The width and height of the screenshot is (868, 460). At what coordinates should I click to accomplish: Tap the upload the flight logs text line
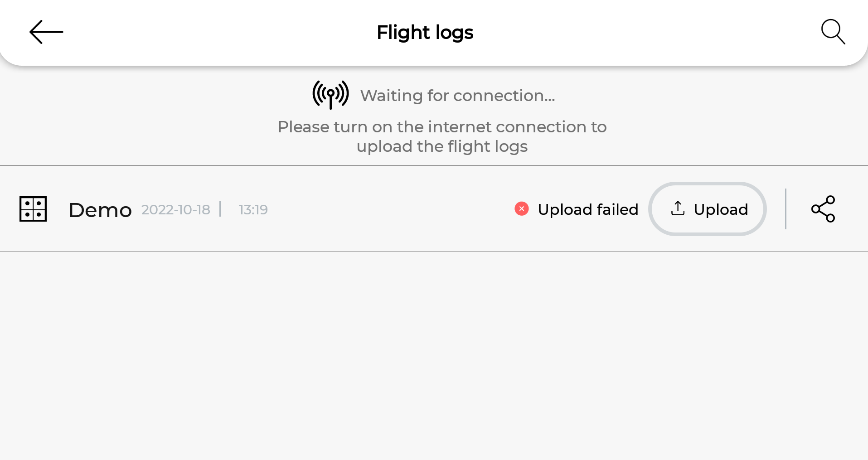442,146
